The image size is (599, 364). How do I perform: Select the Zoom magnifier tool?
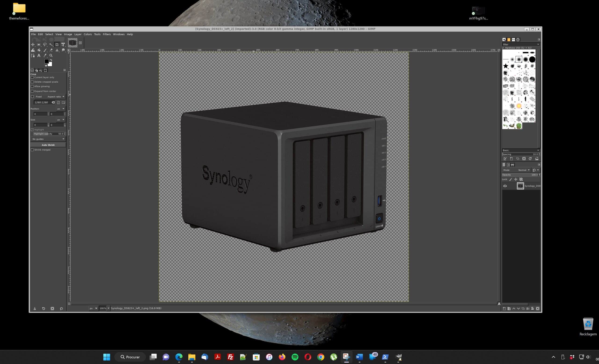(x=51, y=56)
